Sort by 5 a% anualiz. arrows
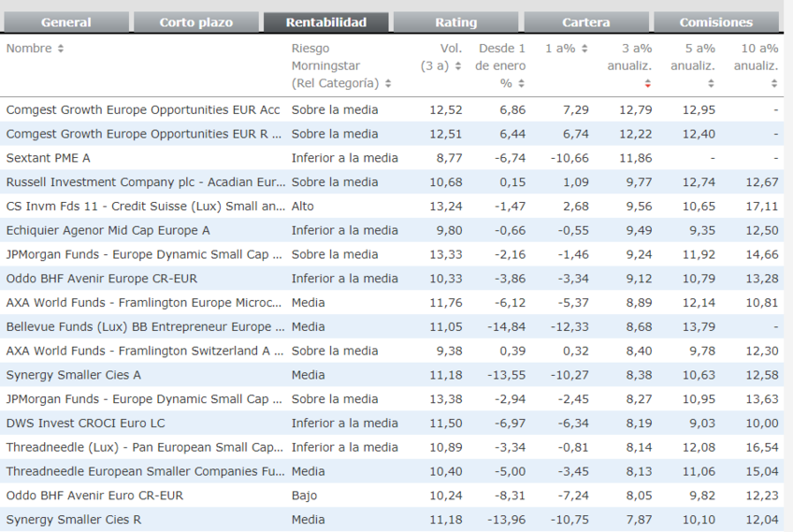This screenshot has height=532, width=793. pos(711,83)
